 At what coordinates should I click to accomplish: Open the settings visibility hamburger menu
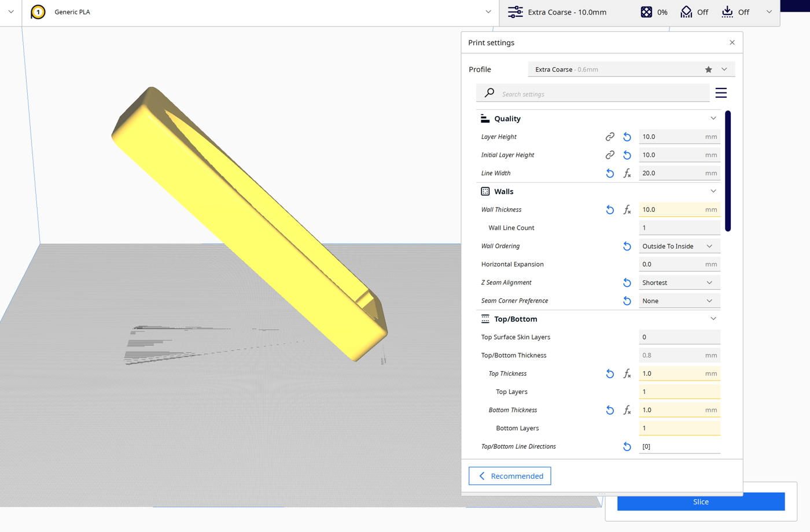721,93
